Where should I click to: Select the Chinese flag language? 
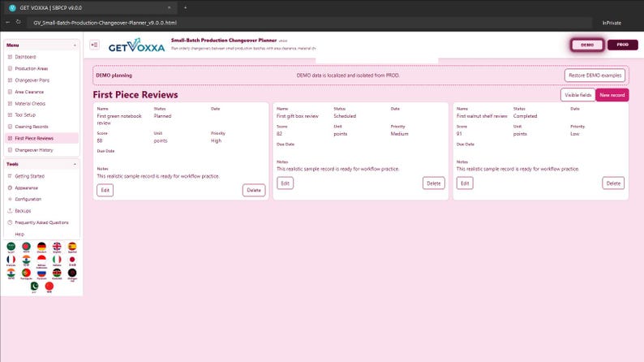[x=49, y=287]
